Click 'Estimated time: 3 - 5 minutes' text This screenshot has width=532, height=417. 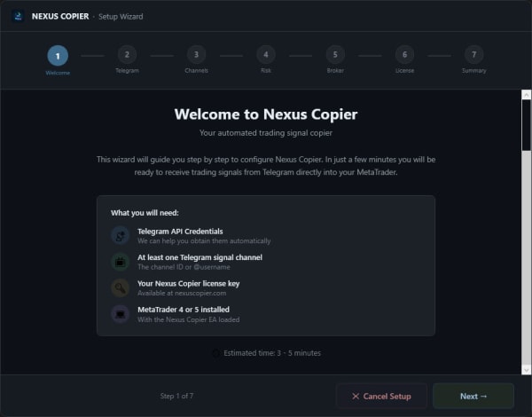(272, 353)
